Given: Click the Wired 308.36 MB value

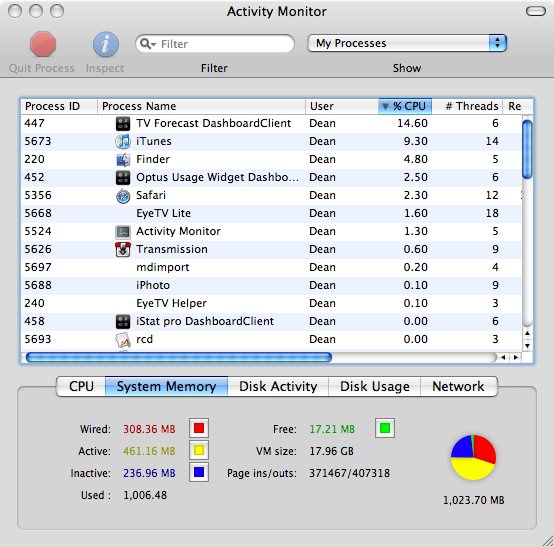Looking at the screenshot, I should 149,429.
